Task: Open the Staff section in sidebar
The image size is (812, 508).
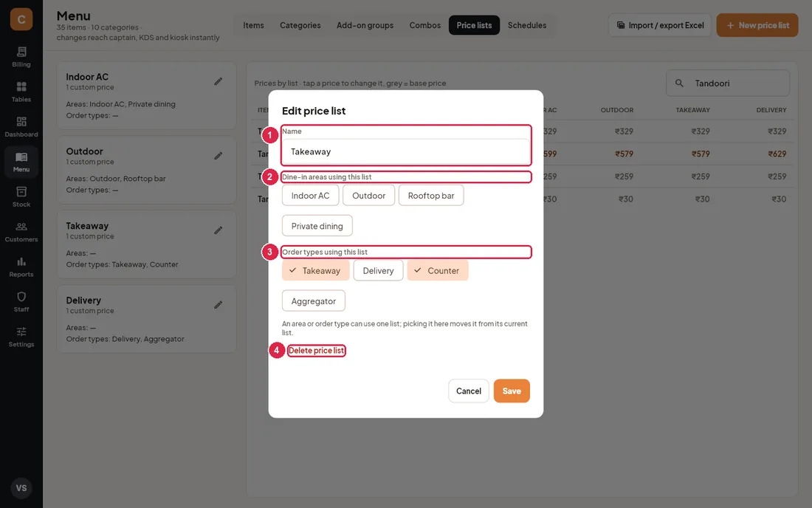Action: coord(21,302)
